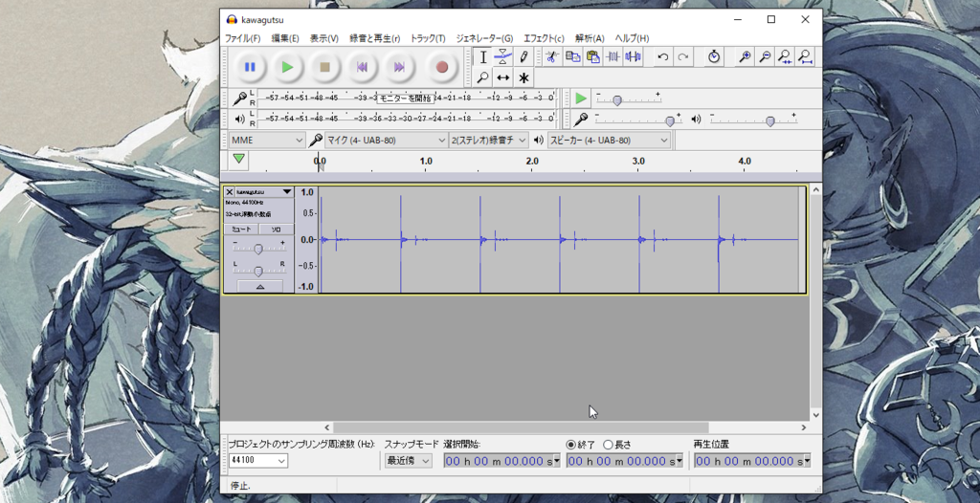Image resolution: width=980 pixels, height=503 pixels.
Task: Open the ヘルプ(H) menu
Action: coord(632,38)
